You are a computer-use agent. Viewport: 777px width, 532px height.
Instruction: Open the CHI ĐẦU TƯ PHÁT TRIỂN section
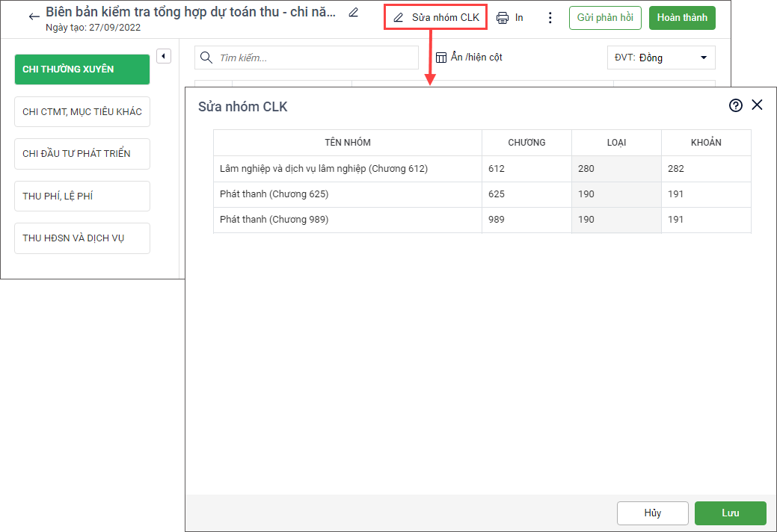(x=82, y=154)
